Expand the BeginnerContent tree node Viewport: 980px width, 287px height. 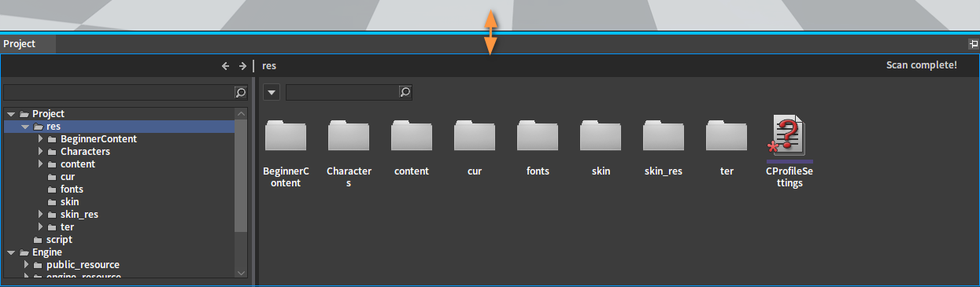[x=40, y=139]
